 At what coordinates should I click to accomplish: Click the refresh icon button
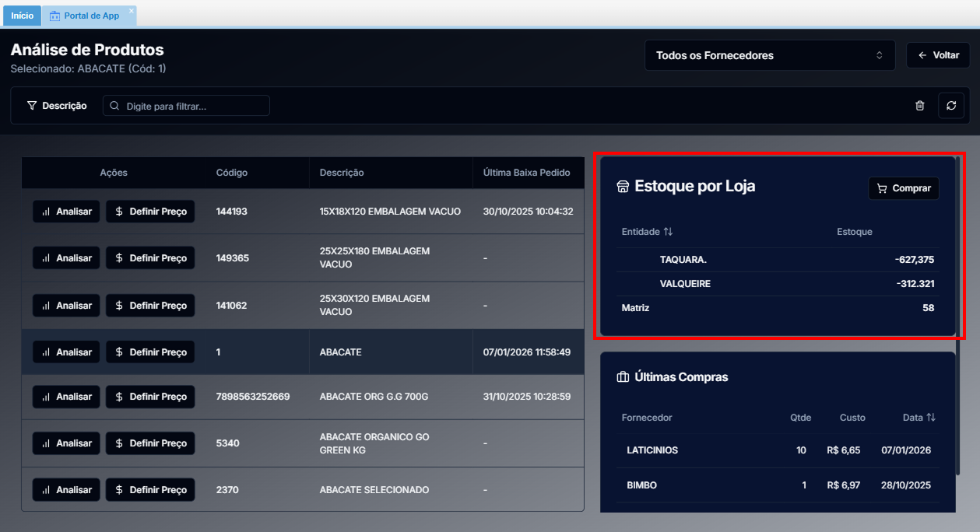950,106
